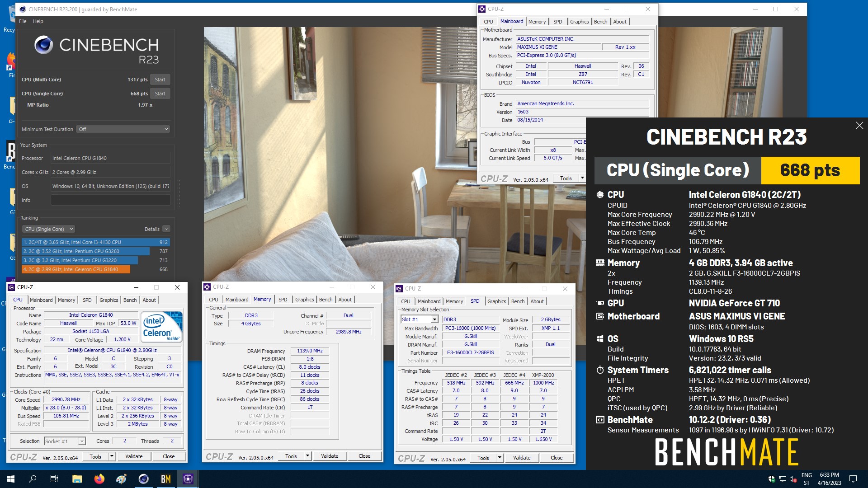
Task: Click the volume icon in system tray
Action: pos(793,479)
